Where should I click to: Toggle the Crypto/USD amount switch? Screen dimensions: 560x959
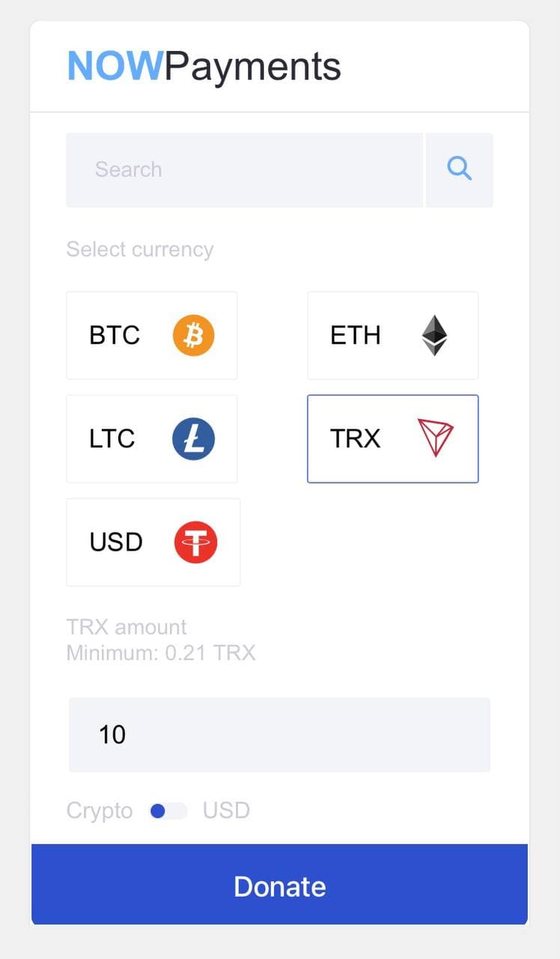tap(168, 811)
